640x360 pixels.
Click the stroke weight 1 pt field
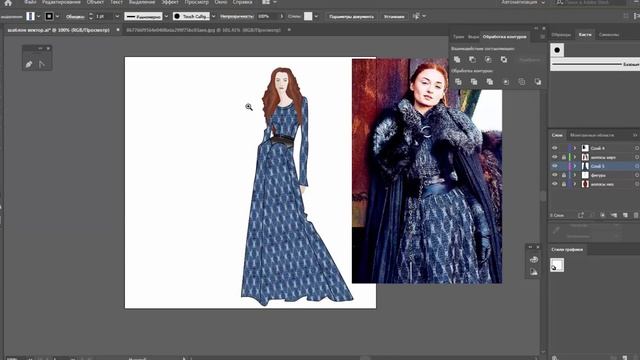tap(104, 16)
